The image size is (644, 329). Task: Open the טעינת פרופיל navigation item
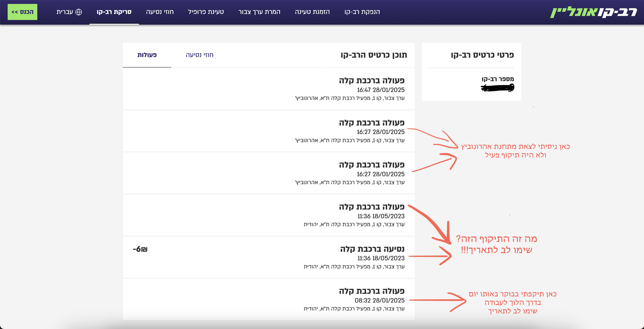tap(206, 12)
